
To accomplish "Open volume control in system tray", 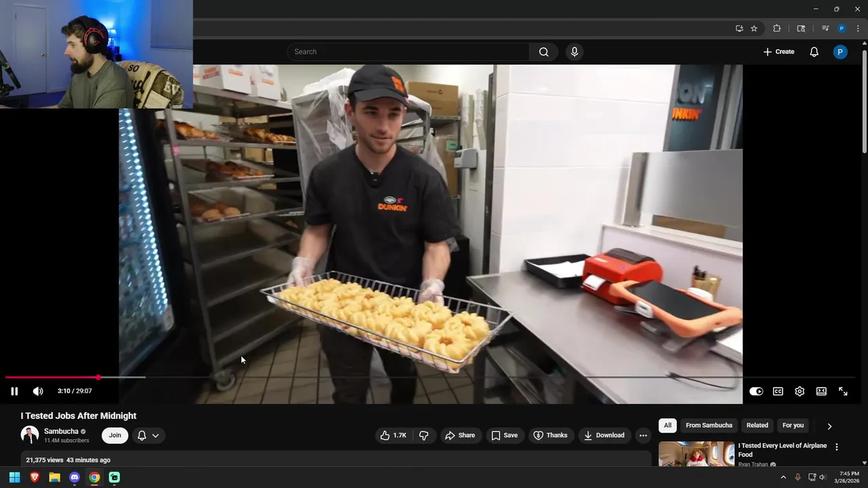I will 823,477.
